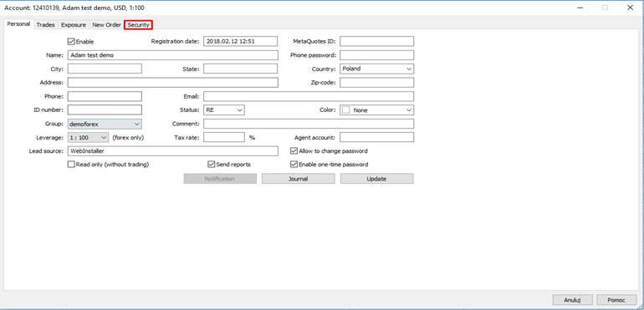This screenshot has width=644, height=310.
Task: Open the Color dropdown set to None
Action: click(x=376, y=110)
